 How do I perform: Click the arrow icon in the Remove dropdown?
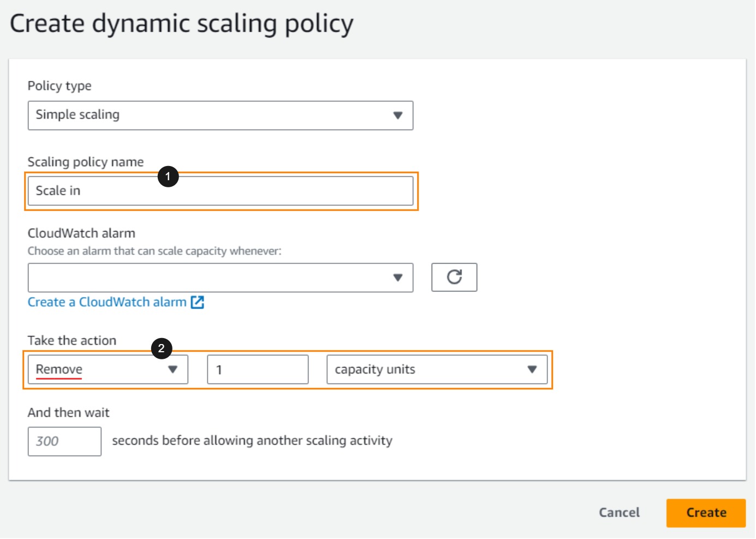pos(172,370)
